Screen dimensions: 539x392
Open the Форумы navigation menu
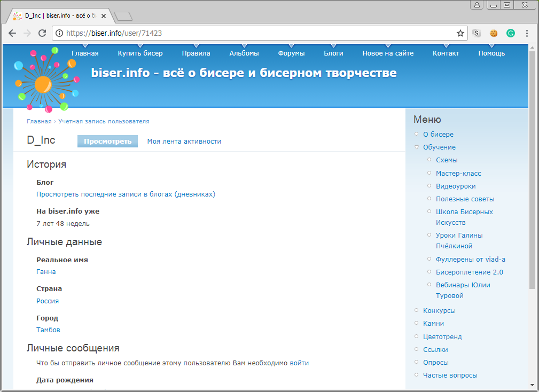coord(291,53)
